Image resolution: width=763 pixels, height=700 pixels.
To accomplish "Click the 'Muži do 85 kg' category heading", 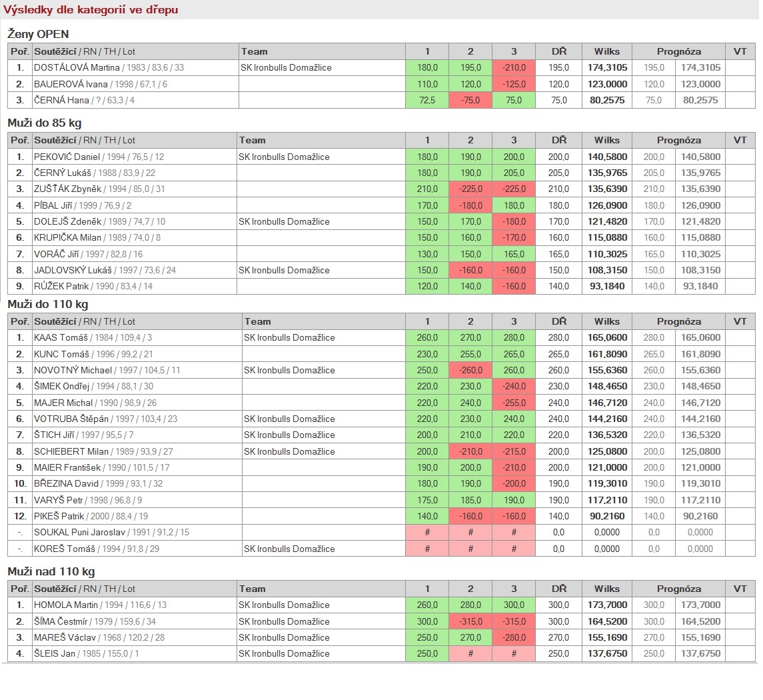I will [x=44, y=123].
